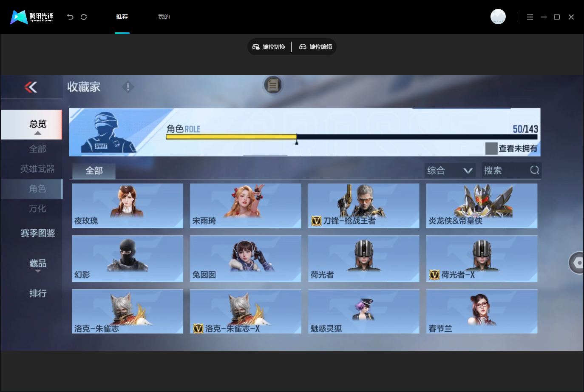This screenshot has width=584, height=392.
Task: Select 角色 in the sidebar
Action: (31, 189)
